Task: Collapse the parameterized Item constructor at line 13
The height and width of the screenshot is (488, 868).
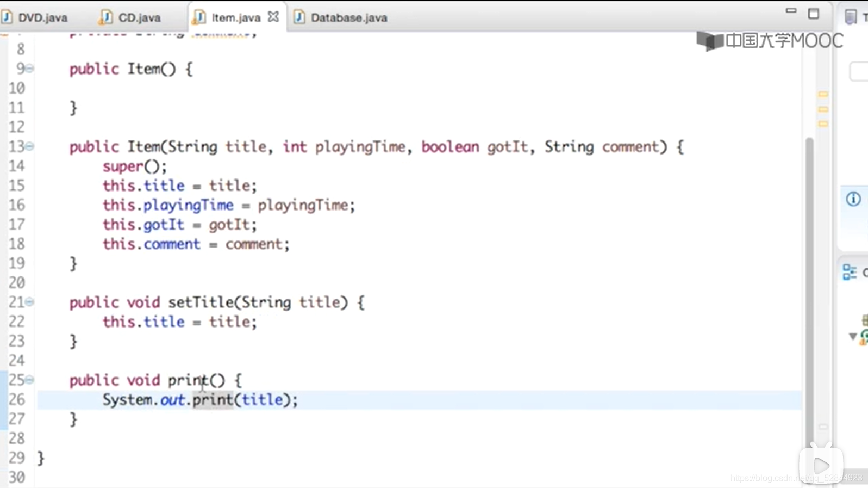Action: pyautogui.click(x=30, y=146)
